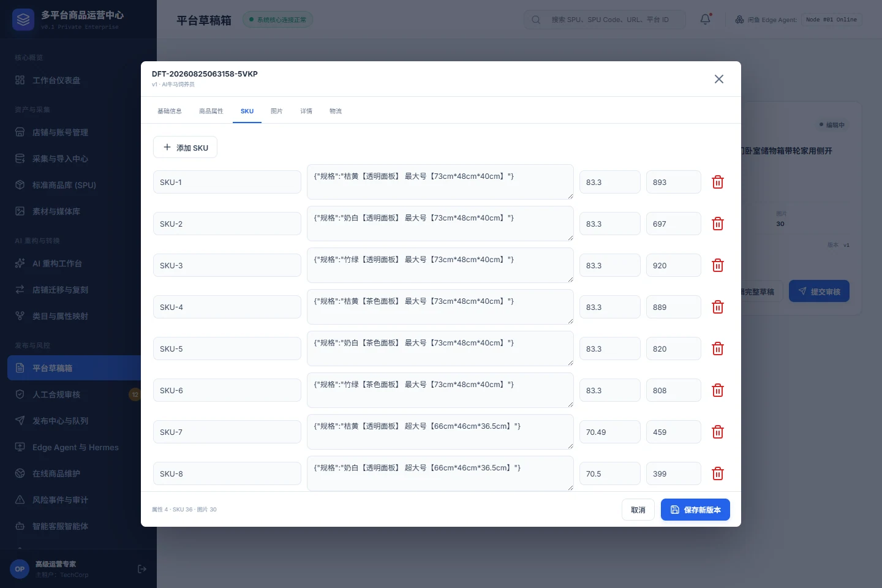Delete the SKU-7 row
This screenshot has height=588, width=882.
pyautogui.click(x=718, y=432)
